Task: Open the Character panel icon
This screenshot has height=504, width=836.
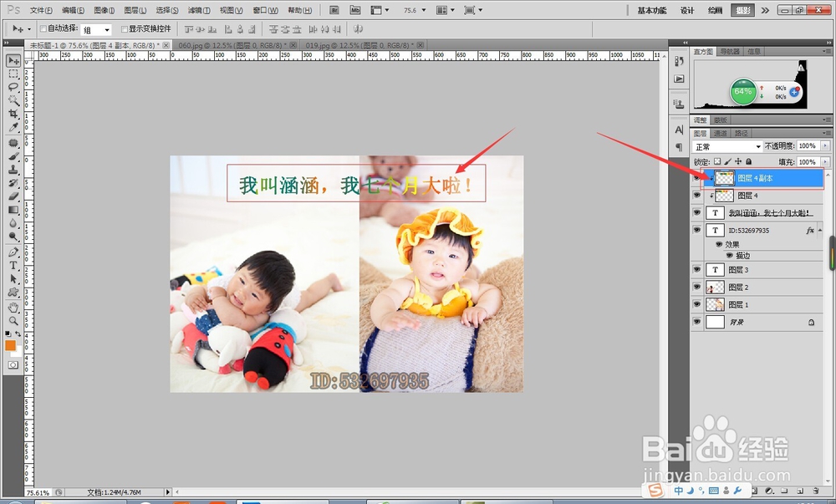Action: [679, 130]
